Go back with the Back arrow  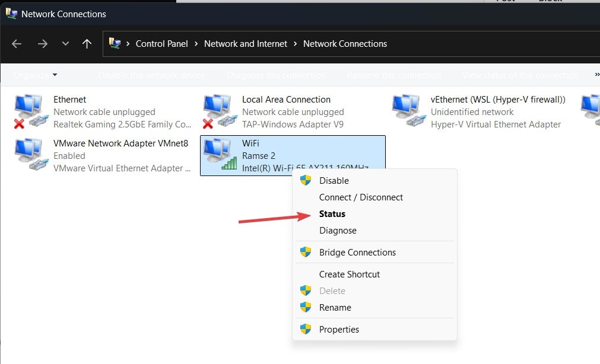[17, 44]
